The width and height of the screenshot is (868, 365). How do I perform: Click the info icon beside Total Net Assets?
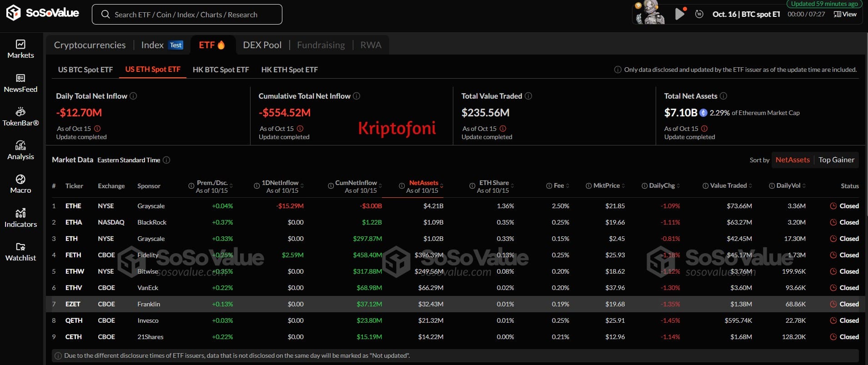click(x=723, y=96)
